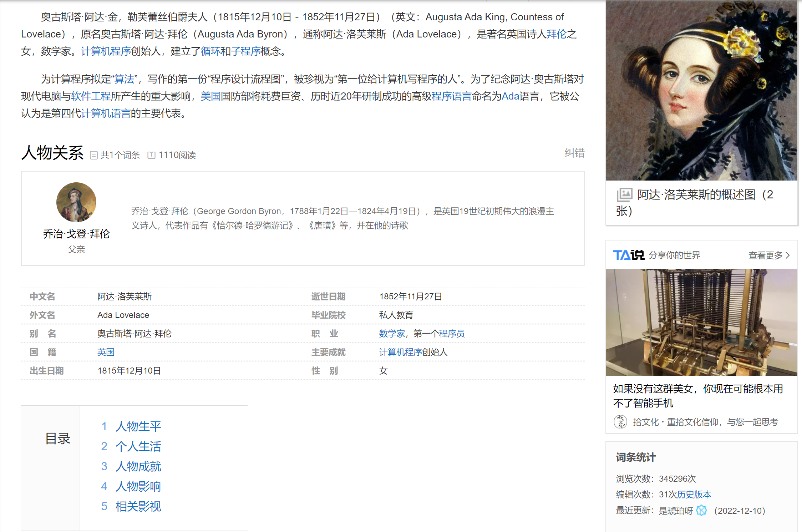Click the badge icon after 是琥珀呀
Viewport: 802px width, 532px height.
point(701,510)
